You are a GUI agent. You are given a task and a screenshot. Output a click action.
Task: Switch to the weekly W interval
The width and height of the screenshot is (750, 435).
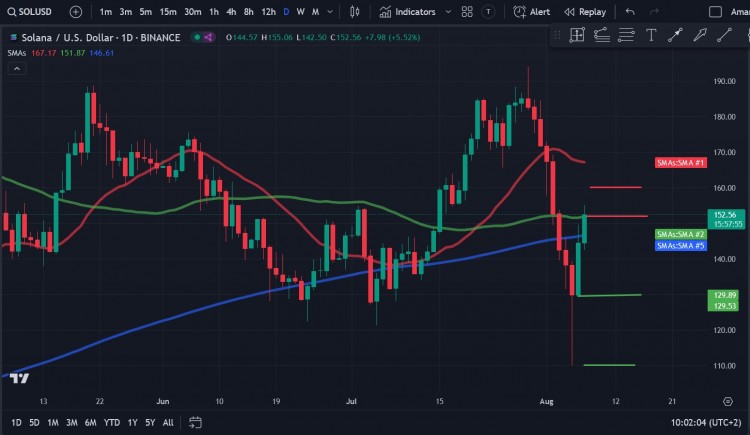pyautogui.click(x=300, y=11)
